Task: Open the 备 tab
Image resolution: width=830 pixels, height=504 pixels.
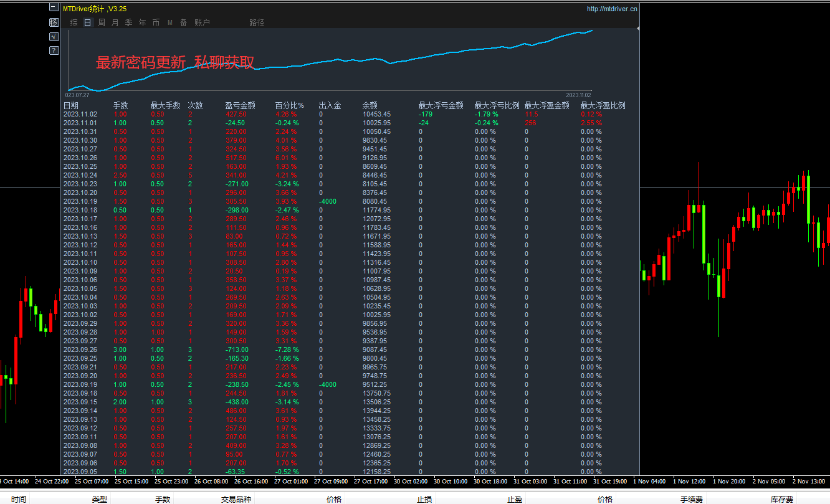Action: tap(183, 22)
